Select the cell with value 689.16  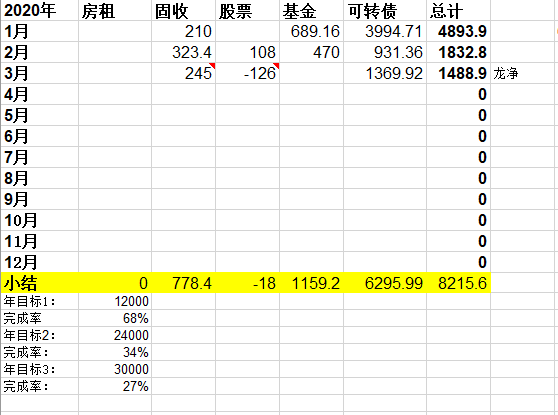tap(311, 31)
